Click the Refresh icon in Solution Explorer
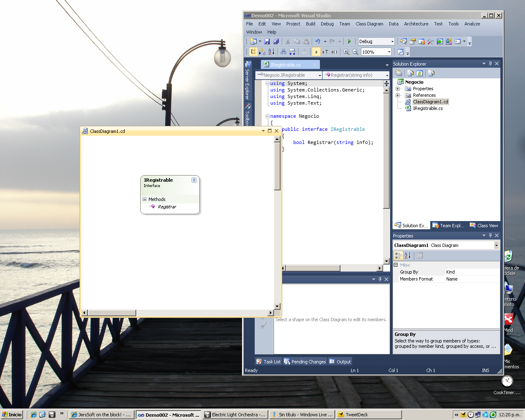525x420 pixels. (420, 73)
